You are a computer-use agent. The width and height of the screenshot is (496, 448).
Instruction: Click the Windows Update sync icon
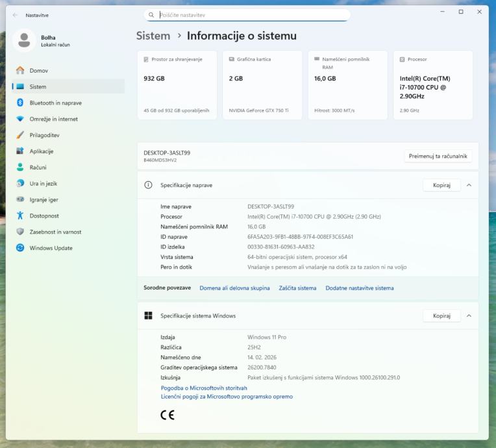[20, 248]
